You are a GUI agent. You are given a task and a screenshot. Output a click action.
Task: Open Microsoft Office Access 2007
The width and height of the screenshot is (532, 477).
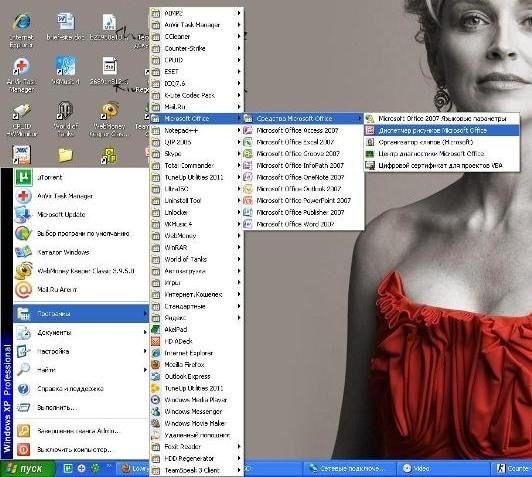[303, 130]
